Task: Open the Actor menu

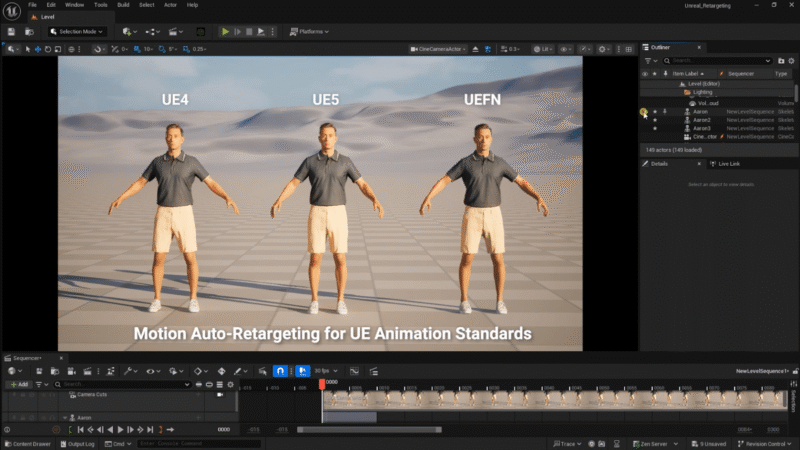Action: click(x=170, y=5)
